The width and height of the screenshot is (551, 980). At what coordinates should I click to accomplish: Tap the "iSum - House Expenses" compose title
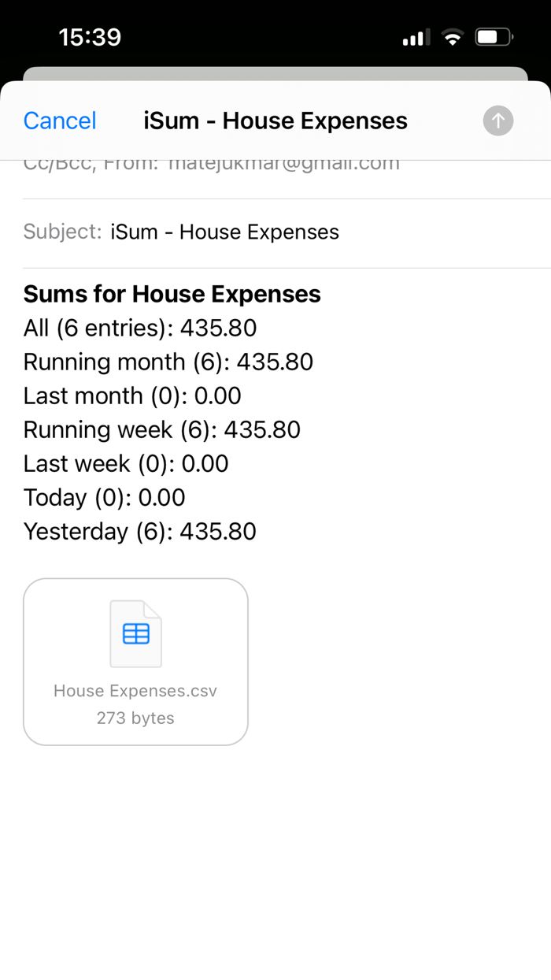pyautogui.click(x=275, y=121)
